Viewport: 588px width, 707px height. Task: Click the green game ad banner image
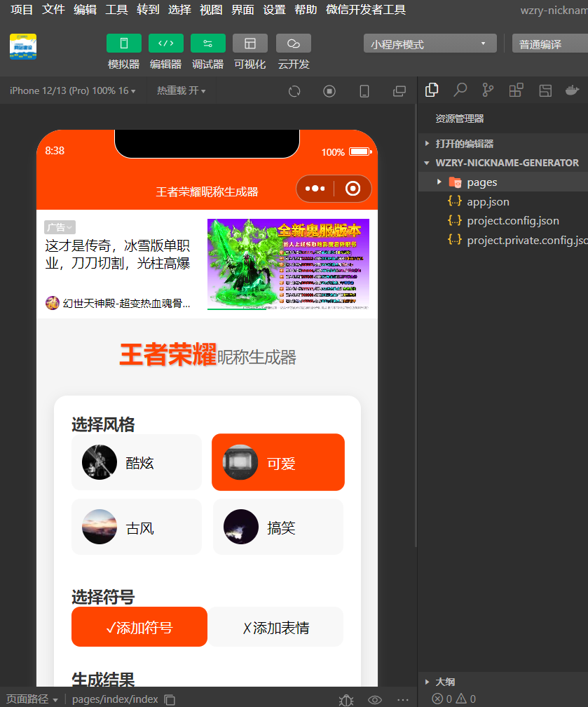(288, 264)
